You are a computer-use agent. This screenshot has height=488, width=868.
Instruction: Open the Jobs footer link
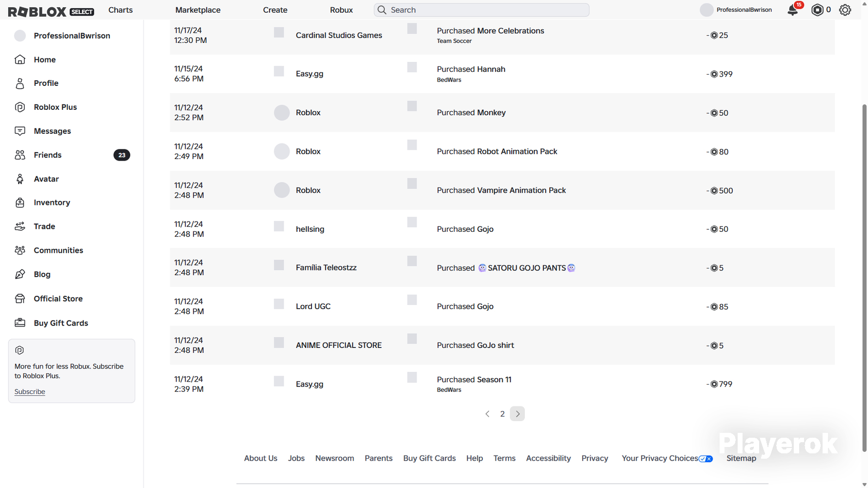pos(296,458)
